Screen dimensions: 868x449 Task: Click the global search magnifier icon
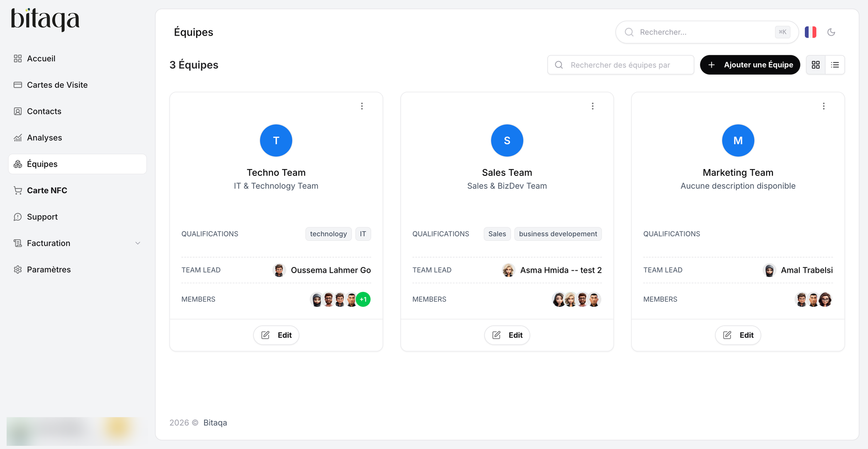point(629,32)
